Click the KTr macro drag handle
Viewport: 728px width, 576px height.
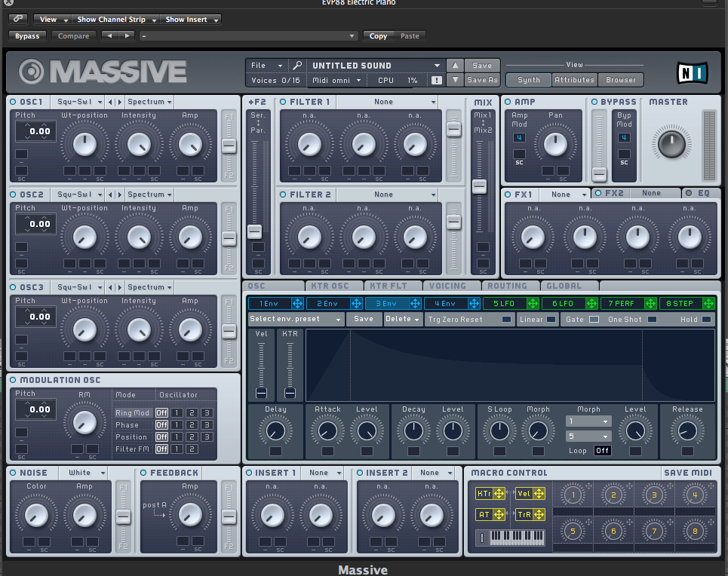(x=499, y=493)
